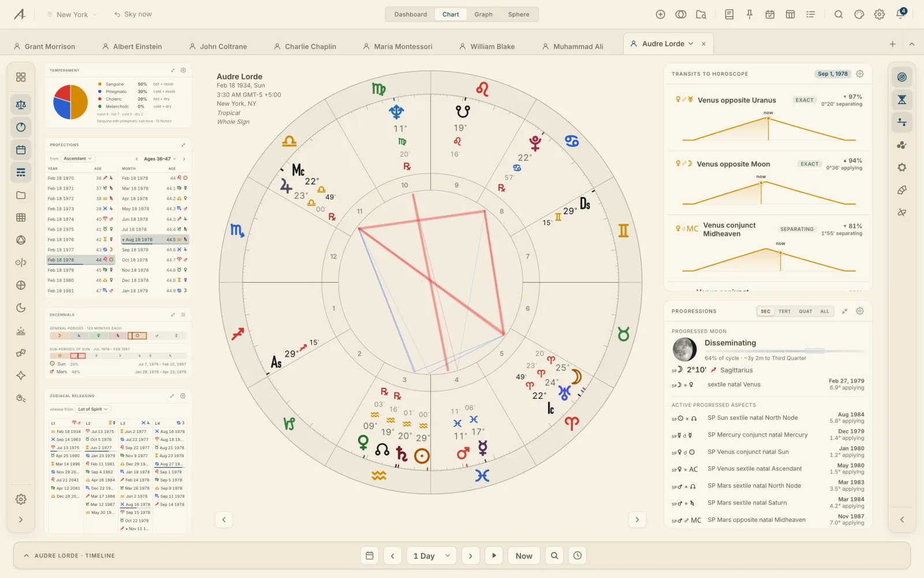
Task: Open timeline date picker calendar icon
Action: click(x=370, y=555)
